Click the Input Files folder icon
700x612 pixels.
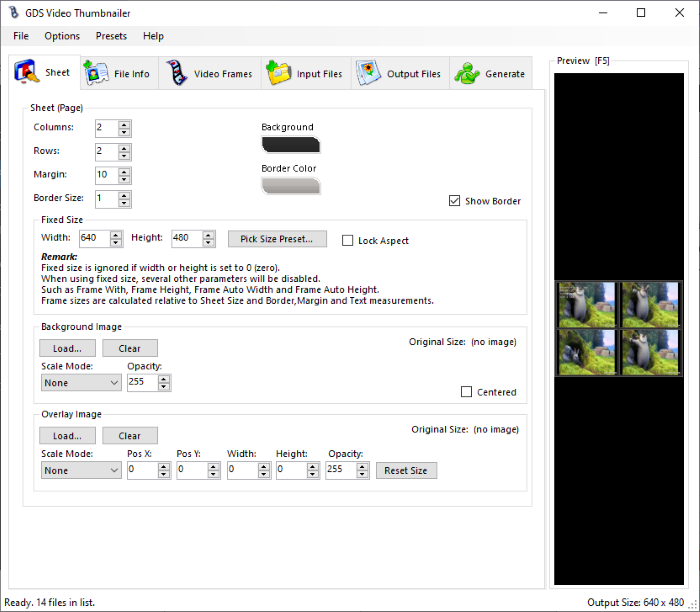click(x=279, y=73)
